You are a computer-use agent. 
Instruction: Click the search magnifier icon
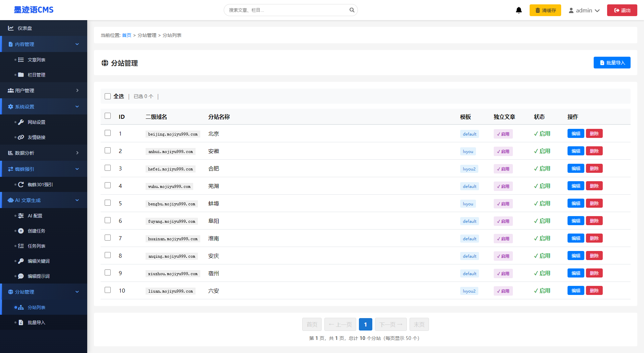(x=352, y=10)
